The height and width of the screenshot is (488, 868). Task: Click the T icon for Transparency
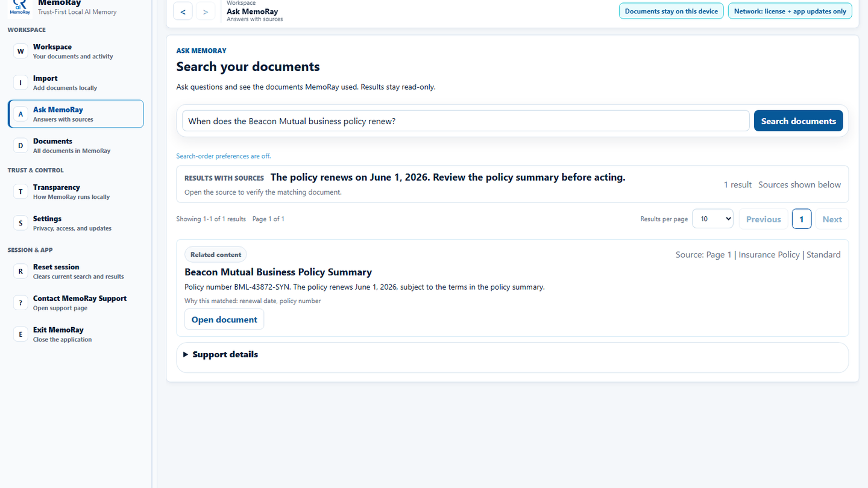[20, 192]
